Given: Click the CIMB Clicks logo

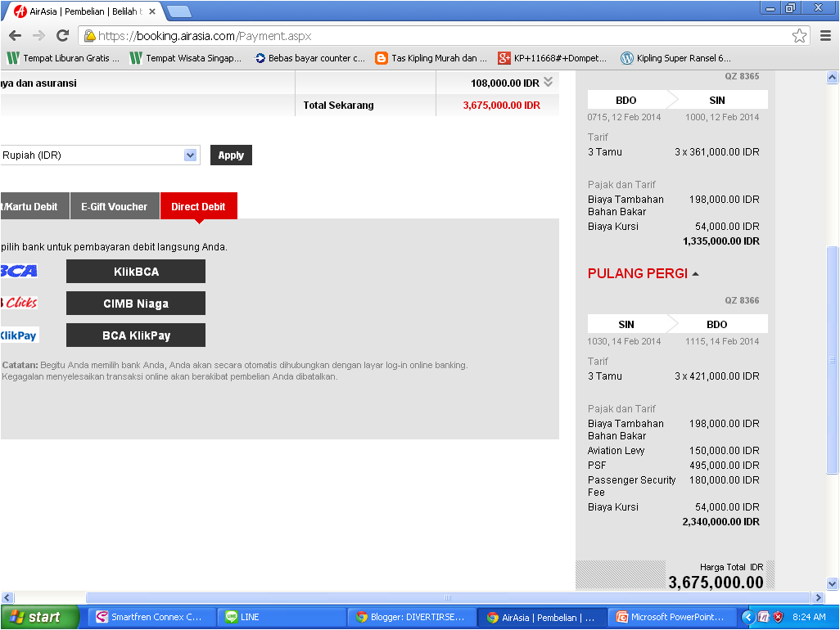Looking at the screenshot, I should click(18, 303).
